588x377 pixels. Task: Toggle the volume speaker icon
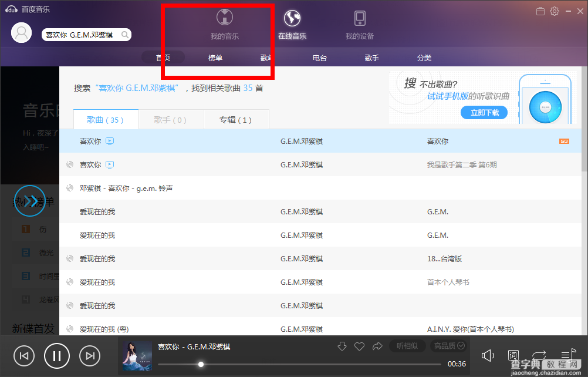(x=488, y=355)
